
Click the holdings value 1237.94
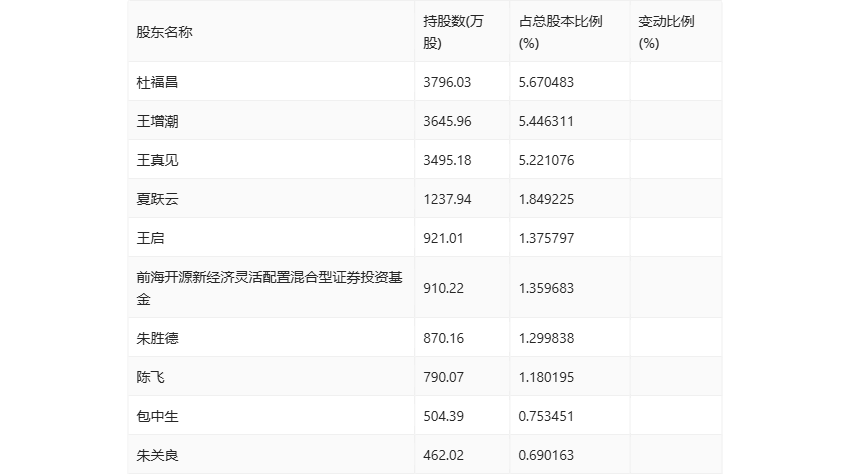tap(447, 199)
